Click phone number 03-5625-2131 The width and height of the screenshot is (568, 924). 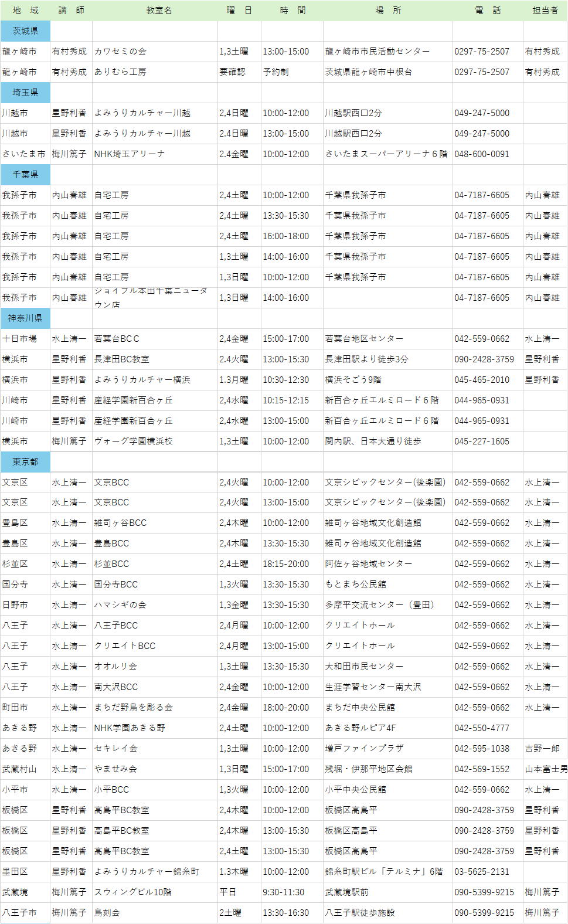point(482,872)
